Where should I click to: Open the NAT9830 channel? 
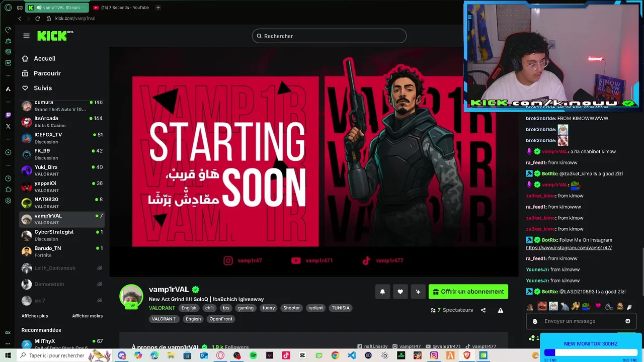pyautogui.click(x=62, y=203)
